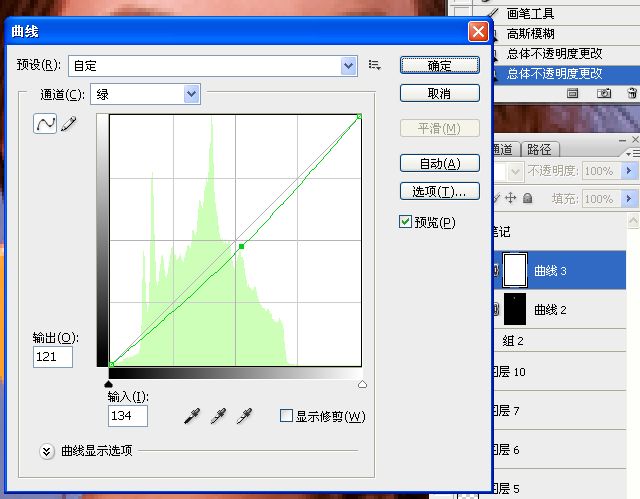Expand the Curve Display Options
This screenshot has height=499, width=640.
[x=47, y=451]
